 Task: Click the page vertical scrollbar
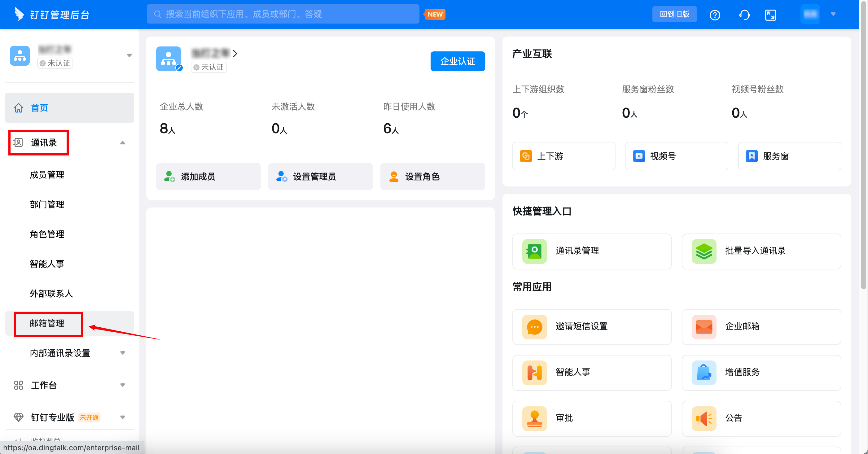click(863, 145)
